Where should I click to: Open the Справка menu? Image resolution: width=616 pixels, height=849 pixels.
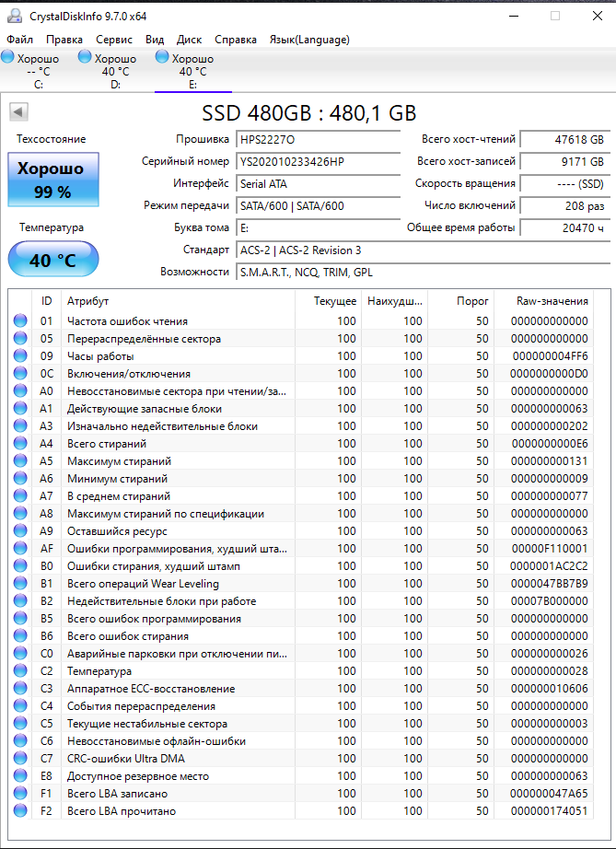(236, 40)
